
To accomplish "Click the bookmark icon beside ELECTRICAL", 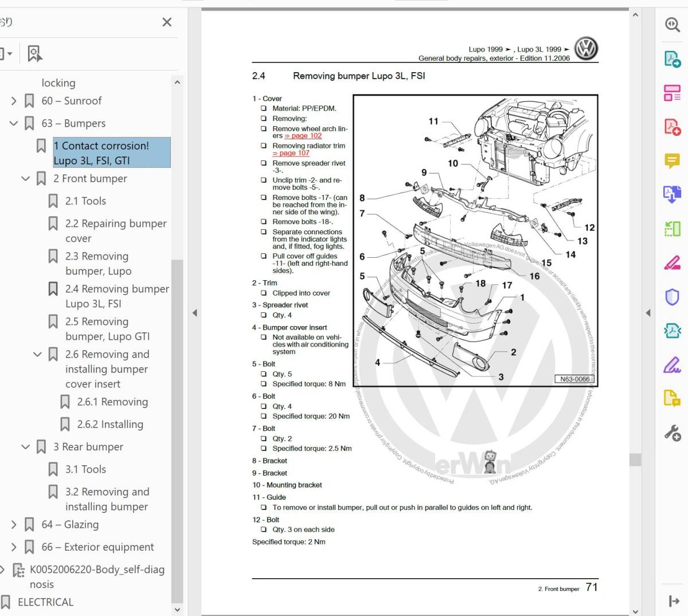I will coord(6,602).
